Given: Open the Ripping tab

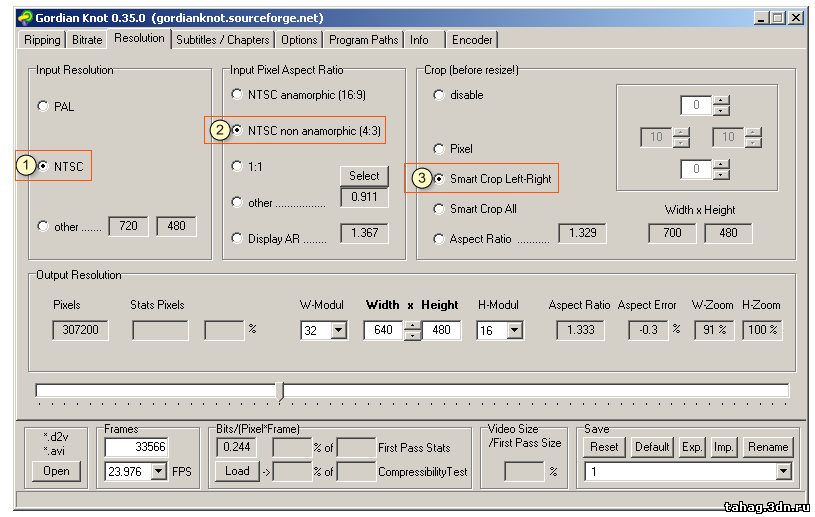Looking at the screenshot, I should [42, 40].
